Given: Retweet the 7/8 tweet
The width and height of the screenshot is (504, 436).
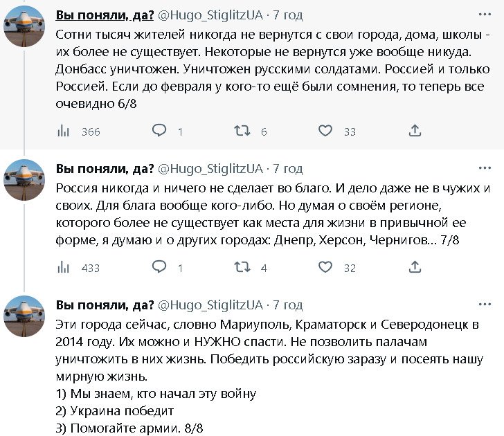Looking at the screenshot, I should [x=242, y=267].
